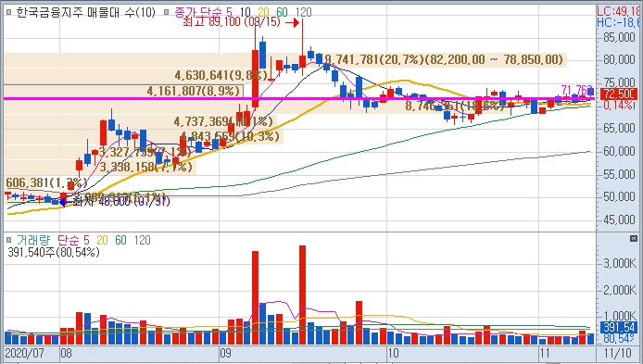Screen dimensions: 643x364
Task: Click the 3,000K volume axis label
Action: [x=620, y=263]
